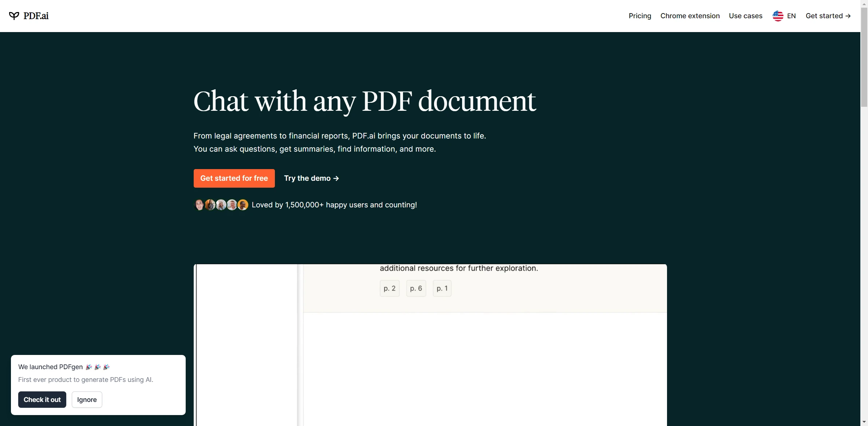Viewport: 868px width, 426px height.
Task: Click the first user avatar
Action: pos(199,205)
